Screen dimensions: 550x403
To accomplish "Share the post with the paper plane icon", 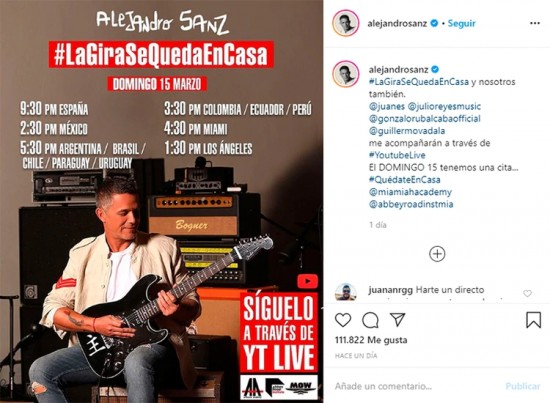I will [397, 320].
